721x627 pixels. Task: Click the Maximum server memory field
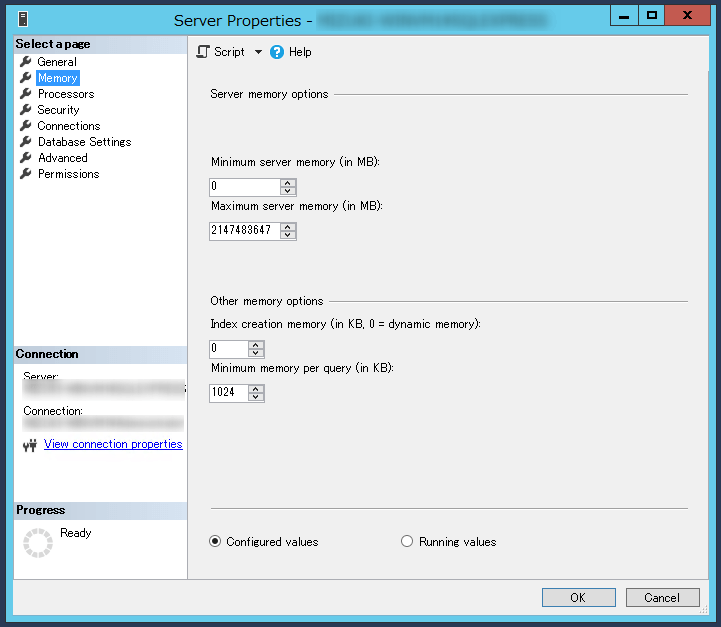click(x=244, y=231)
